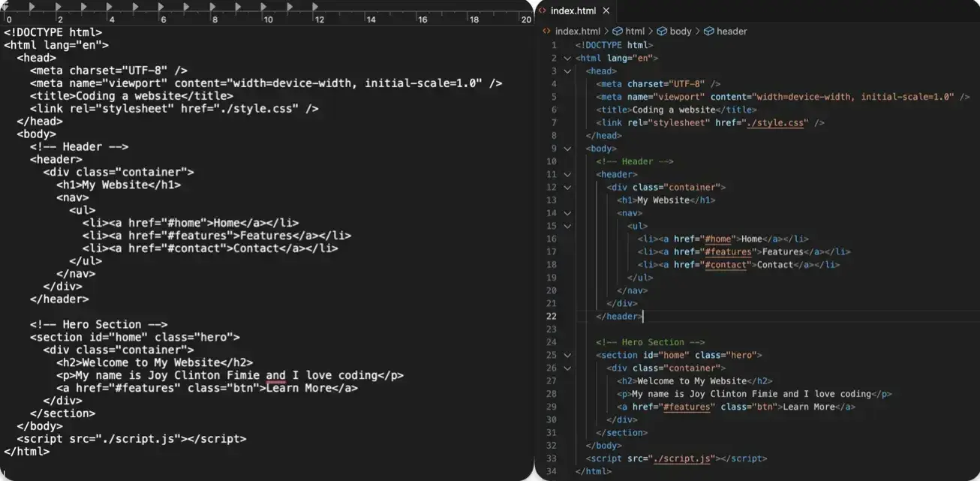This screenshot has height=481, width=980.
Task: Fold the ul list on line 15
Action: (567, 226)
